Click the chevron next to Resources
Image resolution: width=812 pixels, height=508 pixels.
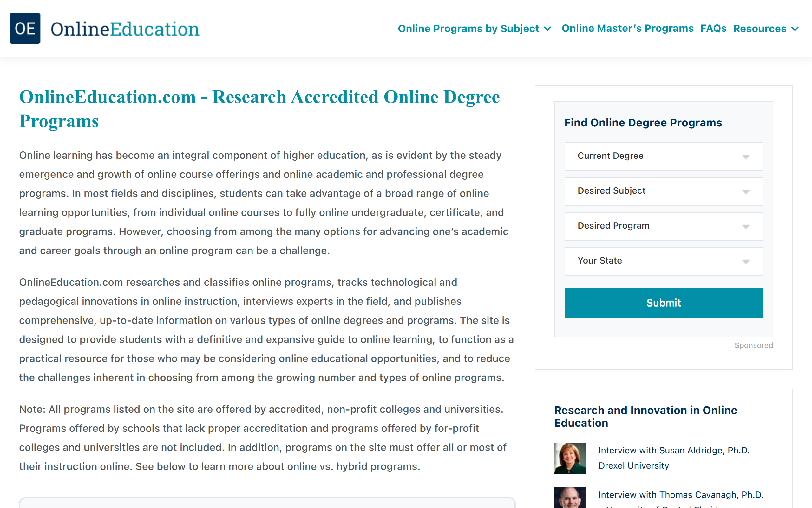tap(795, 29)
